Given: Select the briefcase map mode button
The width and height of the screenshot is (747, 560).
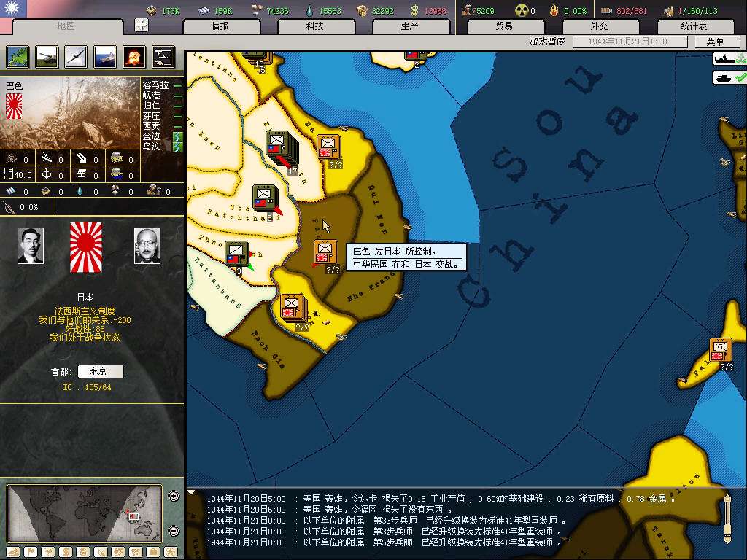Looking at the screenshot, I should [153, 553].
